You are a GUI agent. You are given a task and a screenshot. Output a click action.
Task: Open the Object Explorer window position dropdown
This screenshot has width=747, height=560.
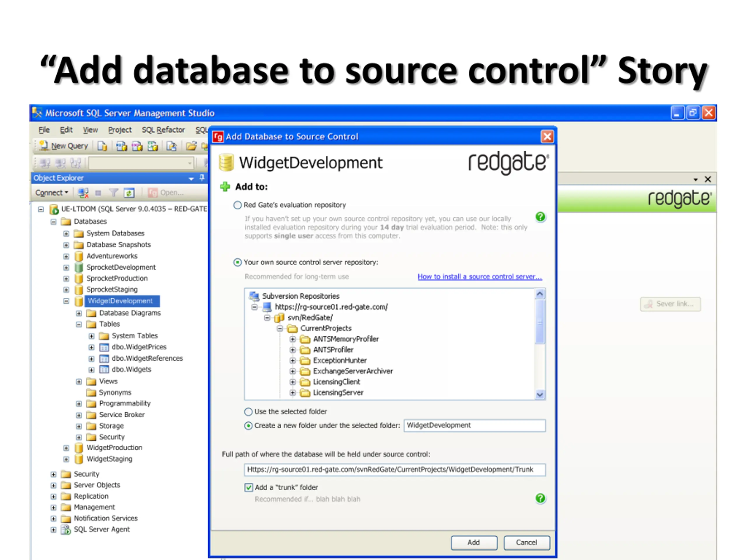point(191,178)
